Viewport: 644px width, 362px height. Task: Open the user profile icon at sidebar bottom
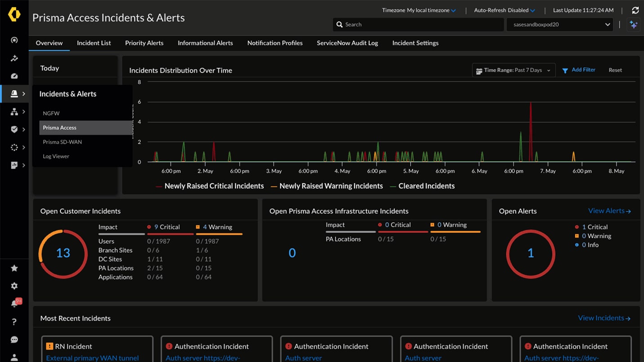pos(15,357)
